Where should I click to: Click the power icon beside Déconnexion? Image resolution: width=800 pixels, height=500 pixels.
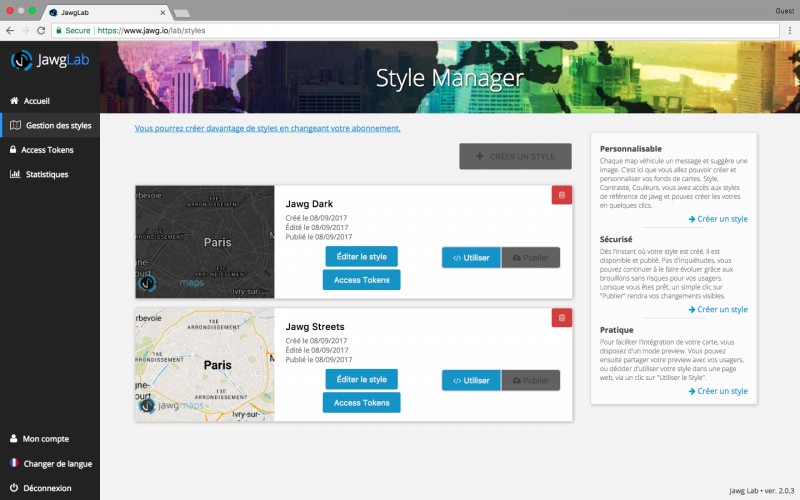coord(14,488)
